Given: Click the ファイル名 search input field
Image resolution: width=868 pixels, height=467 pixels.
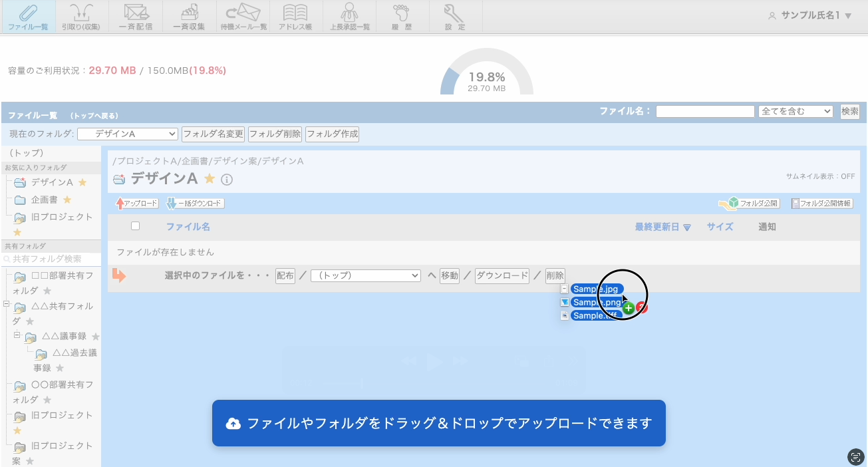Looking at the screenshot, I should pos(705,112).
